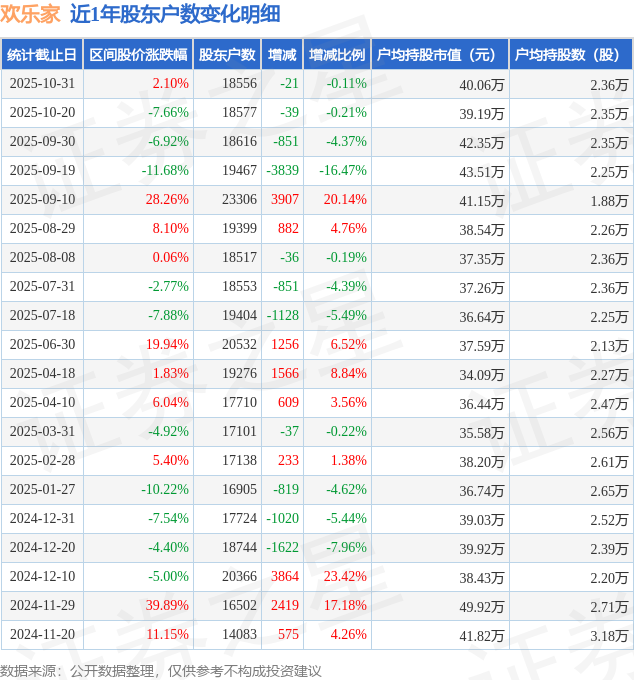
Task: Click the 欢乐家 stock name in title
Action: pos(29,14)
